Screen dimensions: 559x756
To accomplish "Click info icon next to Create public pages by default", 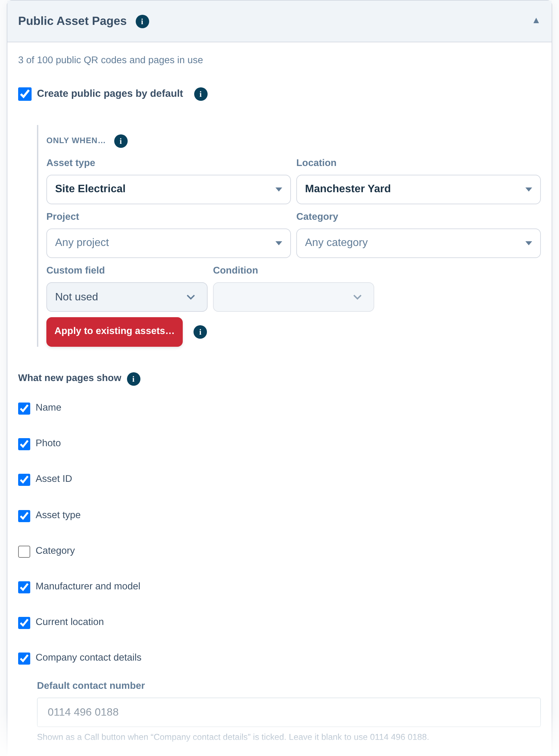I will click(x=201, y=94).
